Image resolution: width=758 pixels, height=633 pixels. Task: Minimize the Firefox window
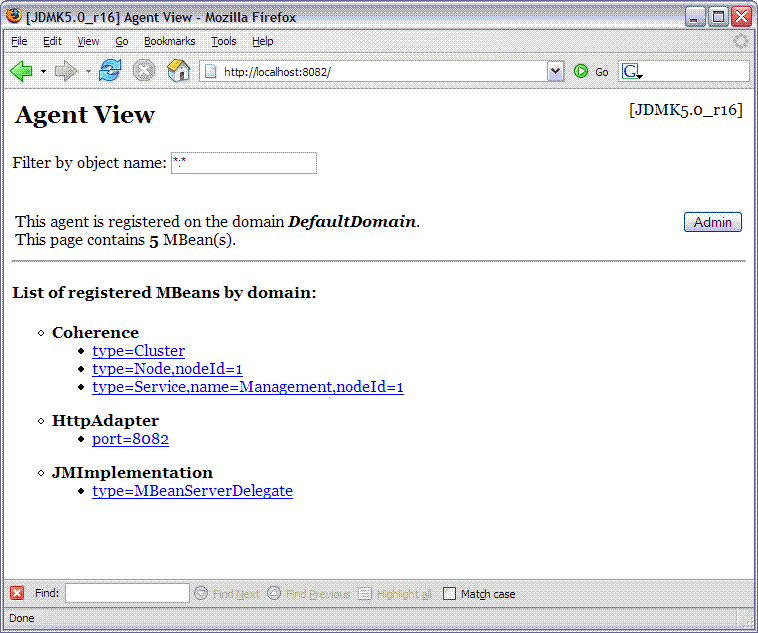click(x=695, y=17)
